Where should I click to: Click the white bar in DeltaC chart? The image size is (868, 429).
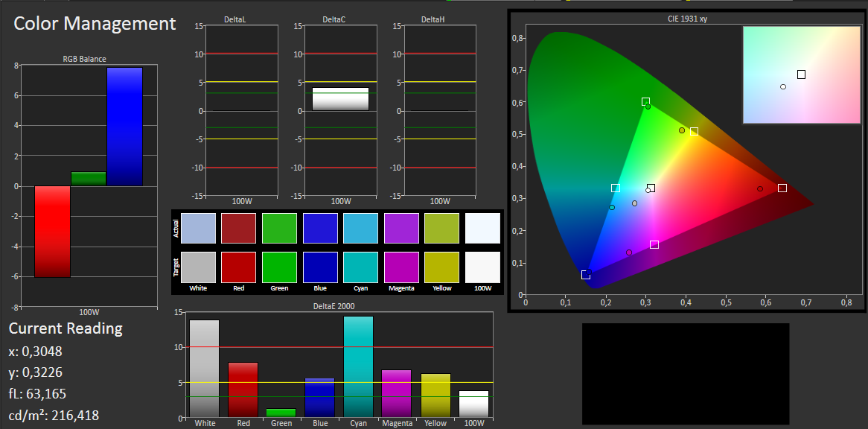click(x=340, y=99)
